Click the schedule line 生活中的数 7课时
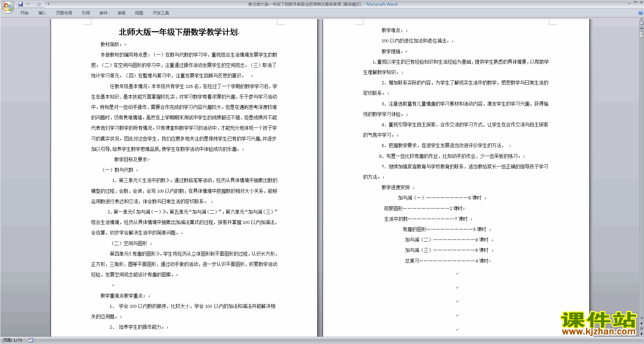This screenshot has height=344, width=644. tap(426, 219)
